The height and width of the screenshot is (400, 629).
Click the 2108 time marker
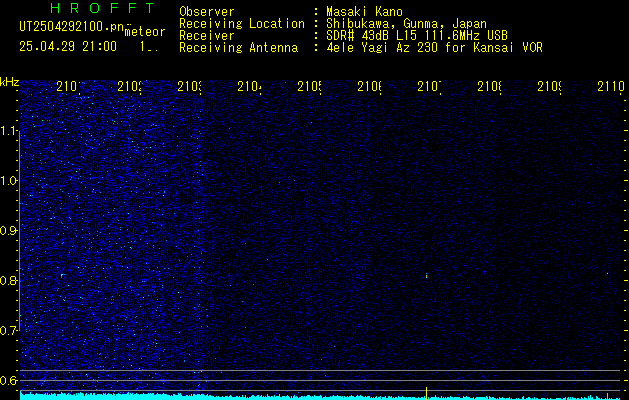pos(490,86)
